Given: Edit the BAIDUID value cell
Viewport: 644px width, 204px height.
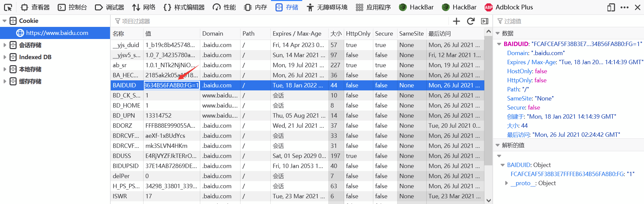Looking at the screenshot, I should click(171, 85).
